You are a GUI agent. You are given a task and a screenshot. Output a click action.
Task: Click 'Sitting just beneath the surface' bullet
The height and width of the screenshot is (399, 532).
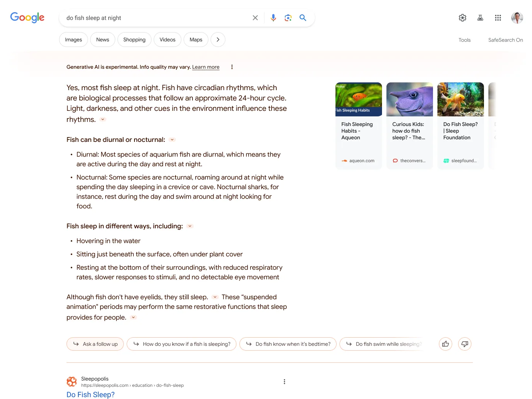coord(159,254)
